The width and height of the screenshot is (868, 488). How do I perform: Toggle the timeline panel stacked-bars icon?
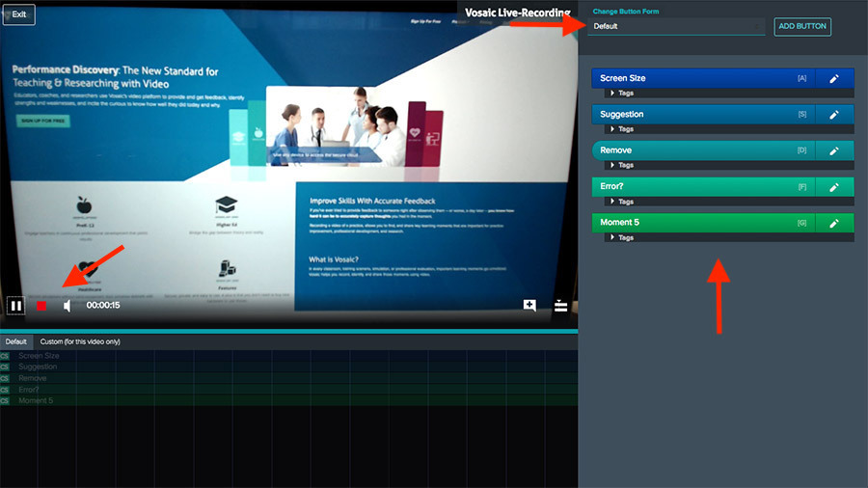560,305
